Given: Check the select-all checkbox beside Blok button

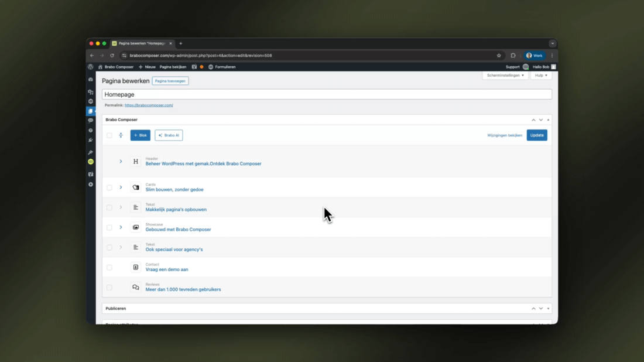Looking at the screenshot, I should 109,135.
